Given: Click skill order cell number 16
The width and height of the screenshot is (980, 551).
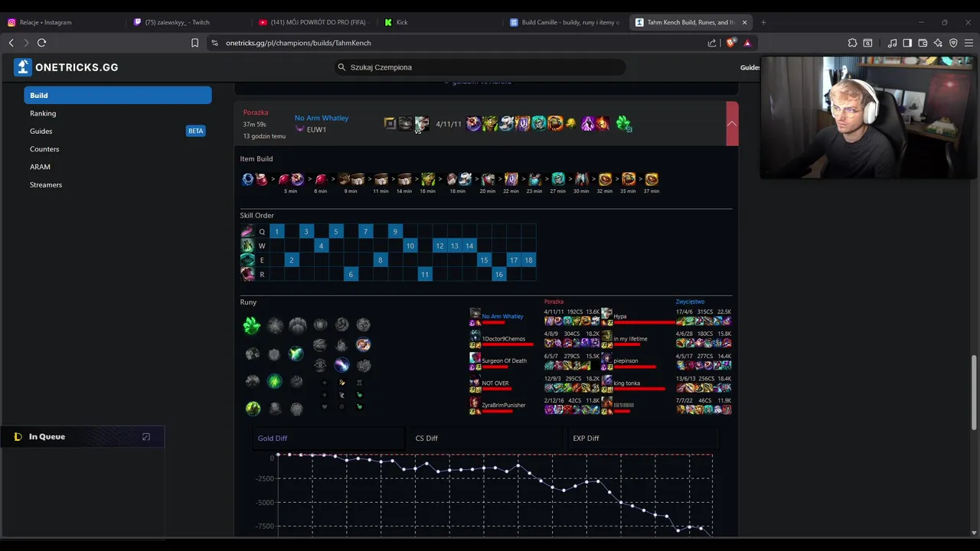Looking at the screenshot, I should [498, 275].
